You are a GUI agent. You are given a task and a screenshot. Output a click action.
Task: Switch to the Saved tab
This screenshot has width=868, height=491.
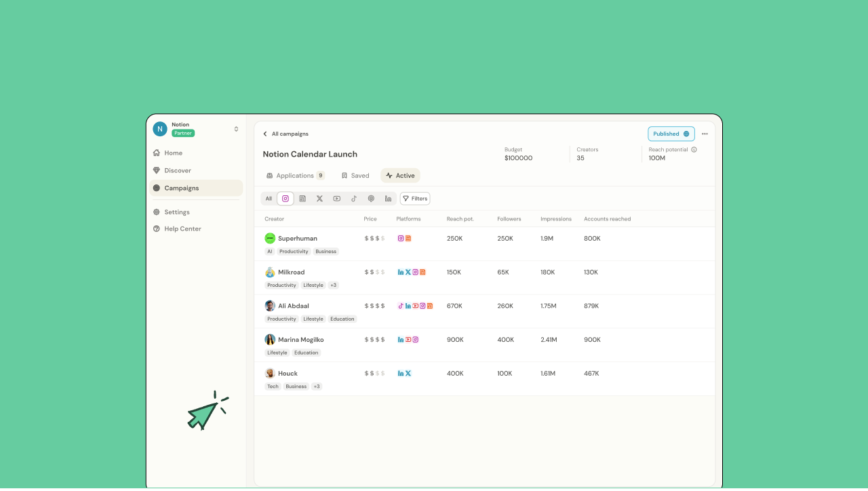(355, 176)
